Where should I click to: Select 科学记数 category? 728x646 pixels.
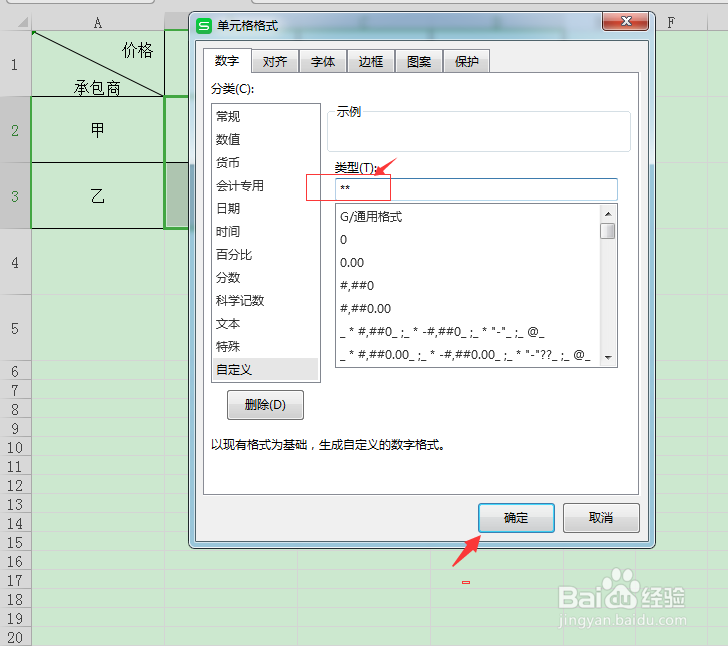click(x=266, y=300)
